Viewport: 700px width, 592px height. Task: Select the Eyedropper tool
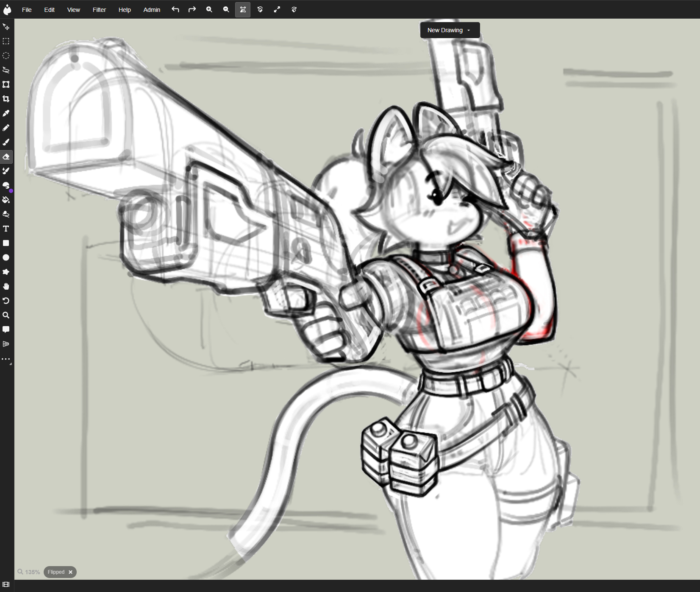(x=6, y=113)
